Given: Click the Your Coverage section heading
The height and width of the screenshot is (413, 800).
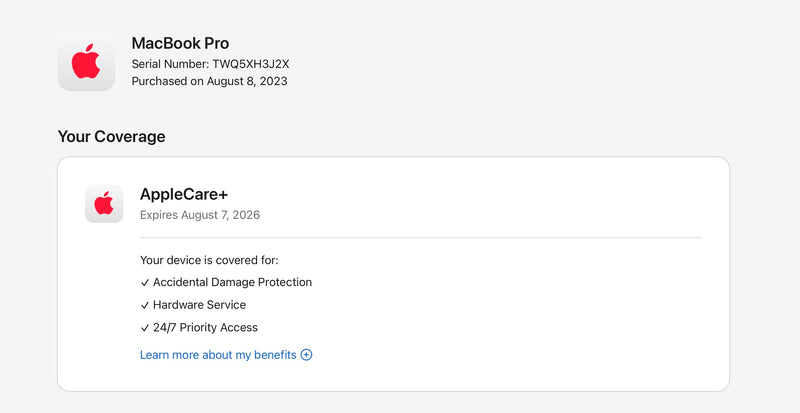Looking at the screenshot, I should (x=111, y=137).
